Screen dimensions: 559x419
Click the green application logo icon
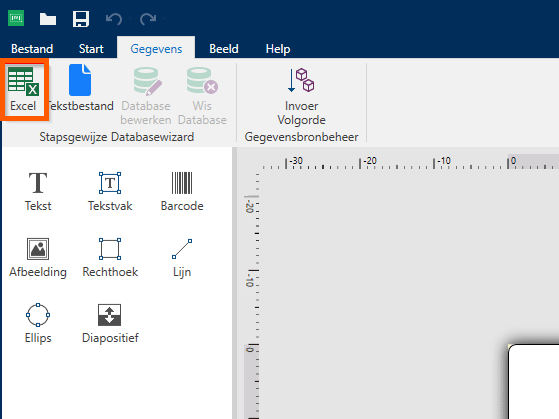pos(16,18)
